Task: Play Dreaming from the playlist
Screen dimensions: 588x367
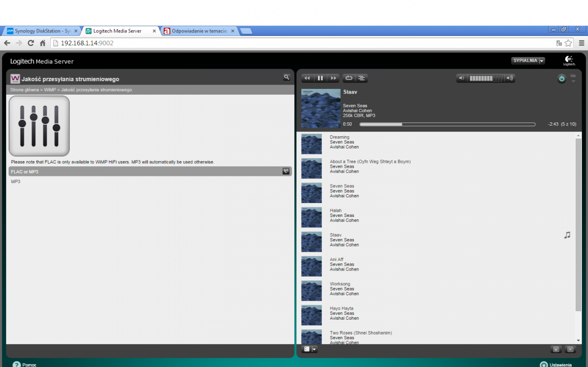Action: (340, 137)
